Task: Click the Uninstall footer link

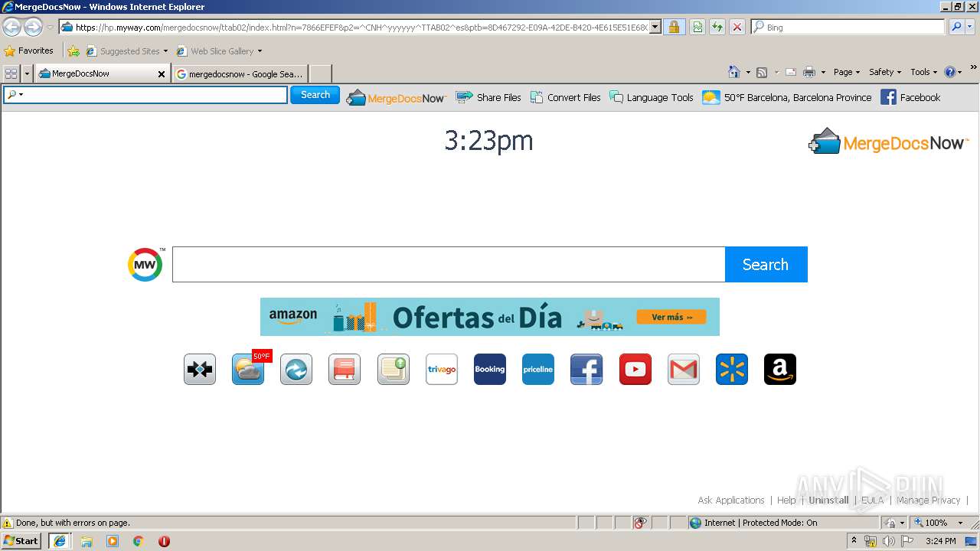Action: click(828, 500)
